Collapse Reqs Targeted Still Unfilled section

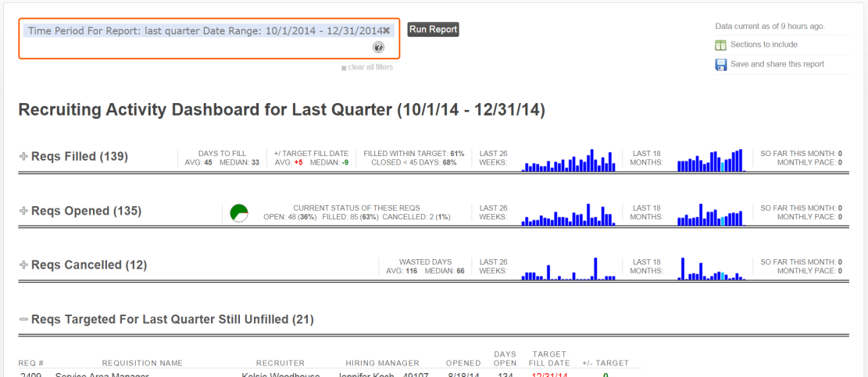point(23,319)
